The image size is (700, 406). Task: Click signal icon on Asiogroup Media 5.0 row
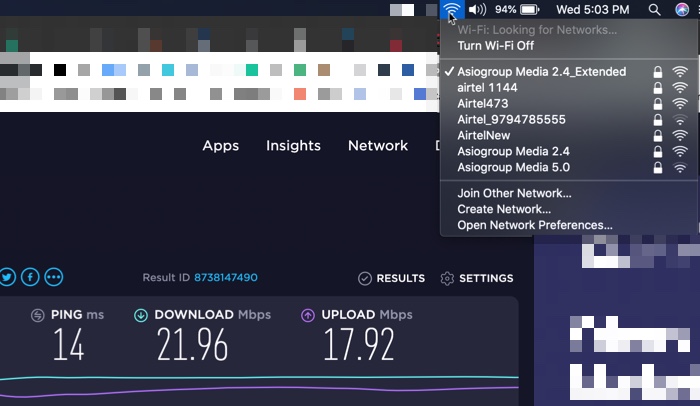(680, 167)
